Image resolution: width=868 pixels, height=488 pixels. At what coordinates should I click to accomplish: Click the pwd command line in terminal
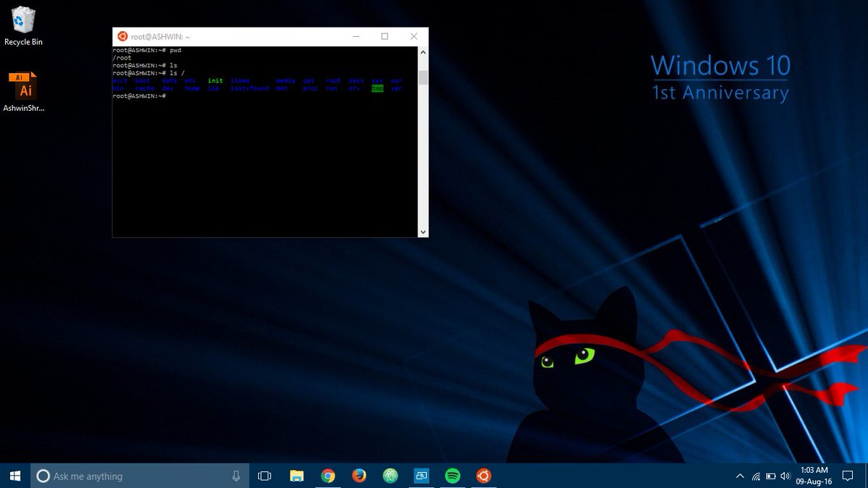[147, 51]
